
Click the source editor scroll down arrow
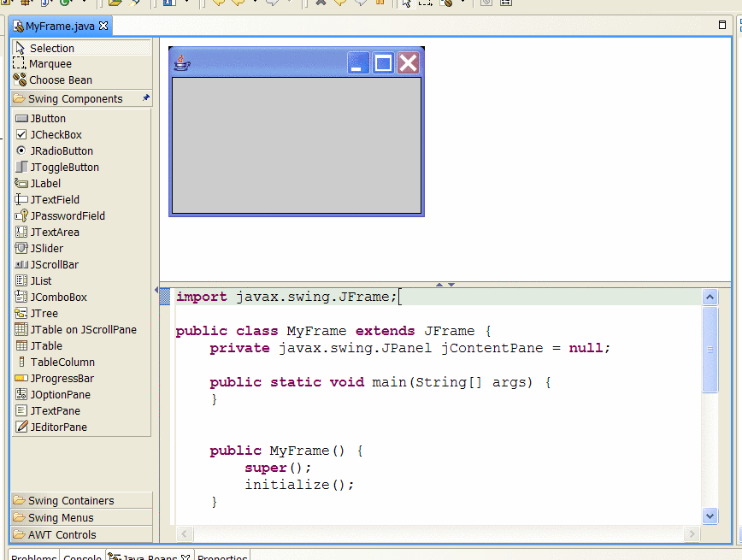pyautogui.click(x=710, y=516)
